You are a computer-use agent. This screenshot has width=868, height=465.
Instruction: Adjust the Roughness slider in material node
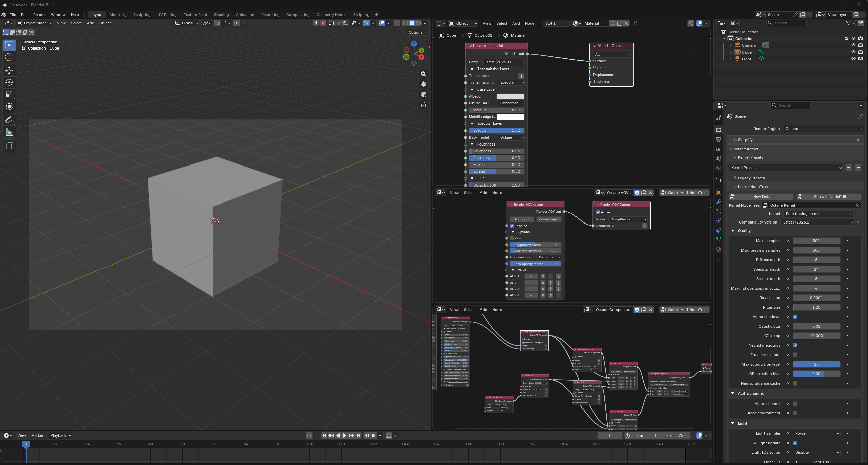[x=496, y=151]
